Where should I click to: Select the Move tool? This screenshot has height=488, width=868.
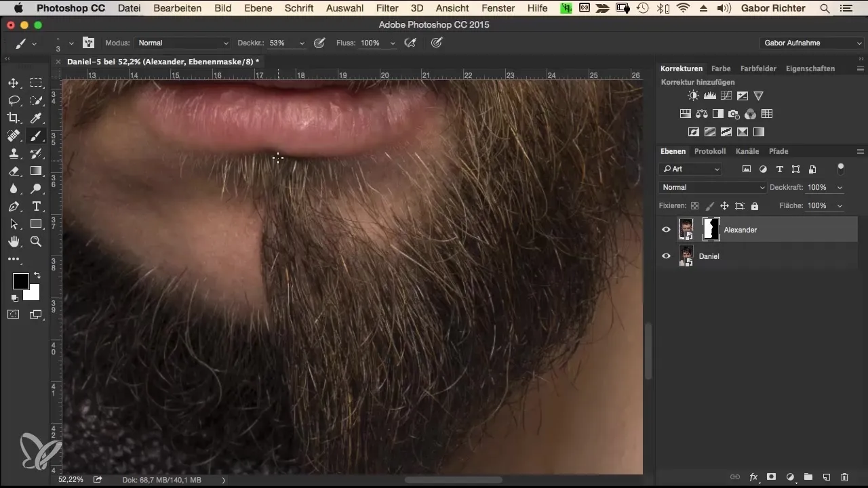point(13,83)
